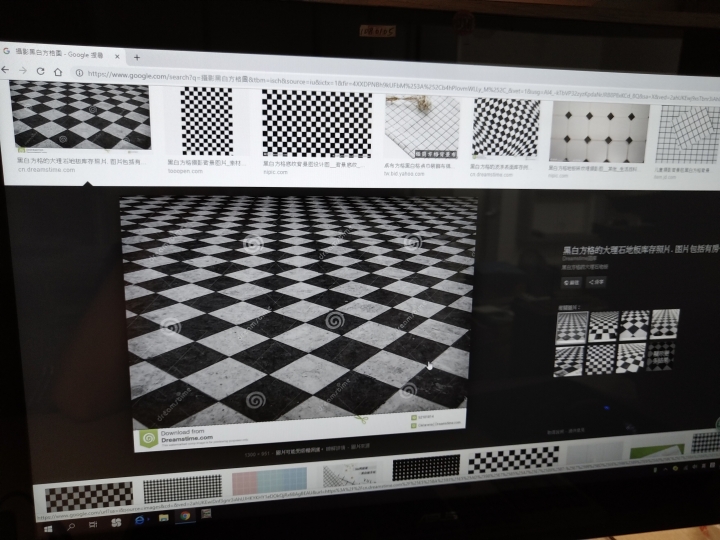Click the darkened view-more related image tile
This screenshot has width=720, height=540.
pos(661,356)
